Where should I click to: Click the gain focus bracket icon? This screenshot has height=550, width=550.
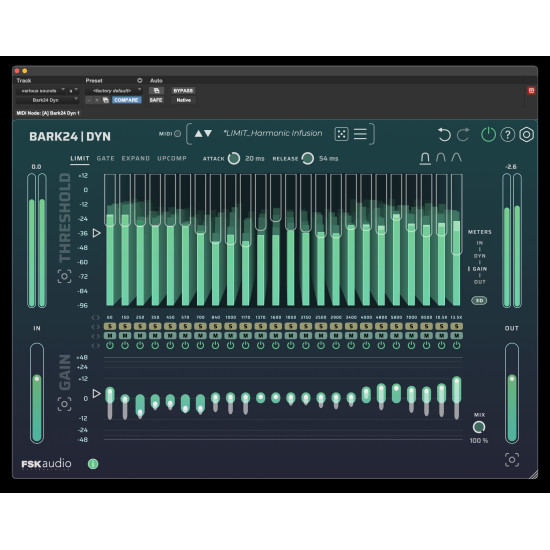point(65,404)
